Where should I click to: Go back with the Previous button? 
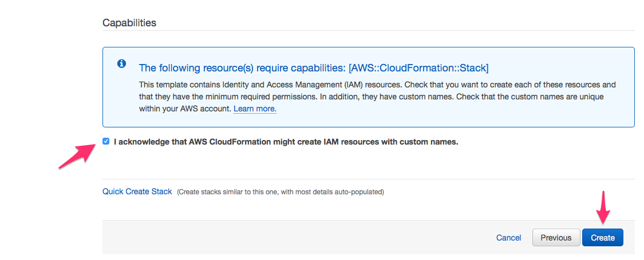(x=556, y=238)
